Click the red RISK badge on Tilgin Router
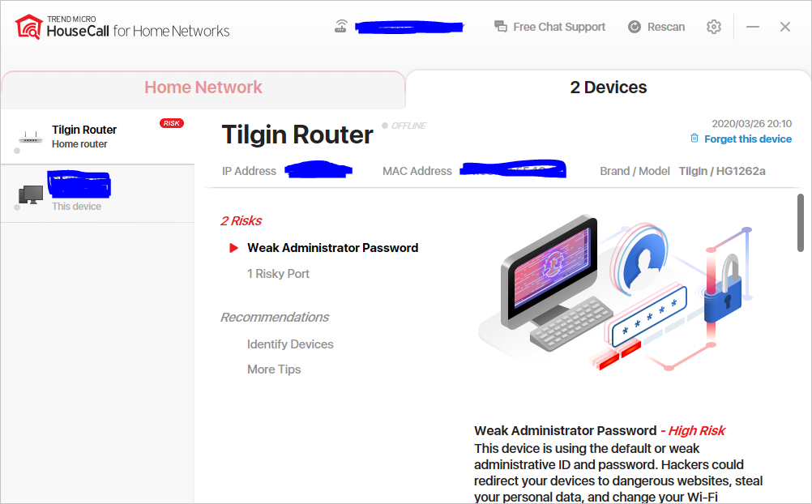This screenshot has height=504, width=812. pos(172,123)
